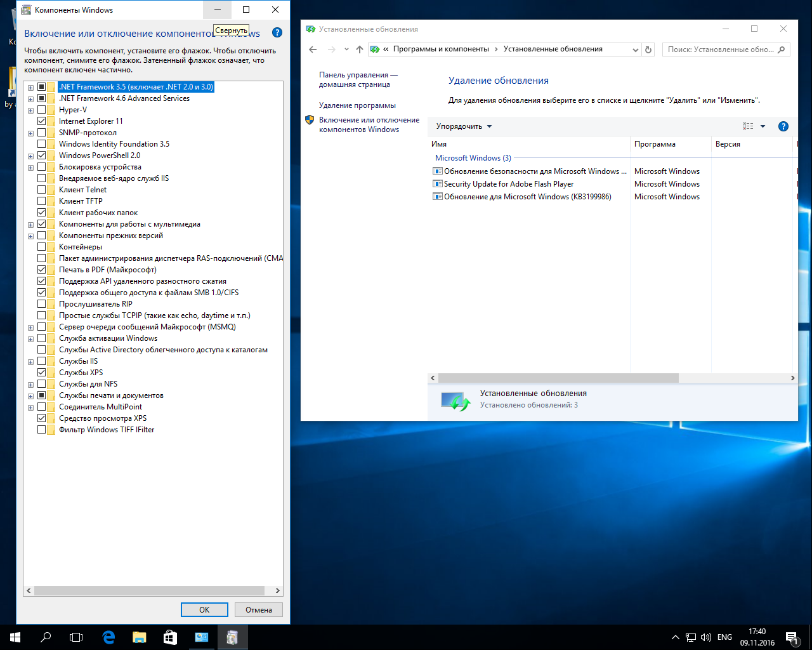This screenshot has height=650, width=812.
Task: Click icon of Security Update for Adobe Flash
Action: (437, 184)
